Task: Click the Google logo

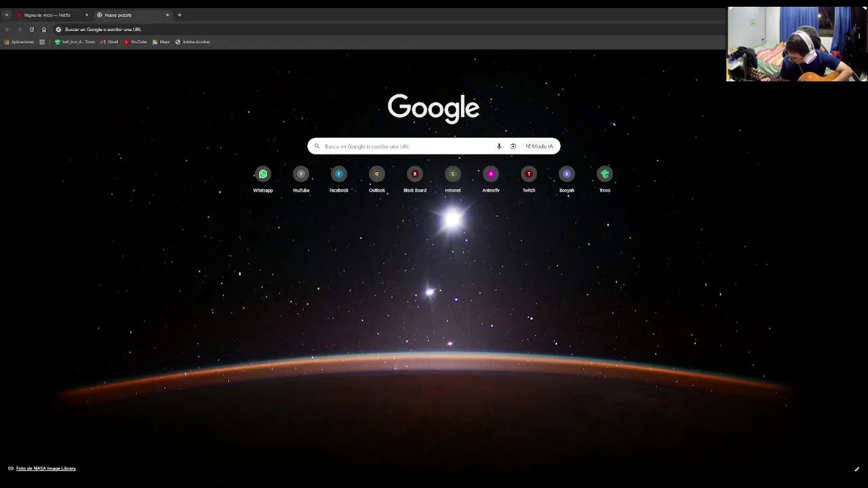Action: [433, 108]
